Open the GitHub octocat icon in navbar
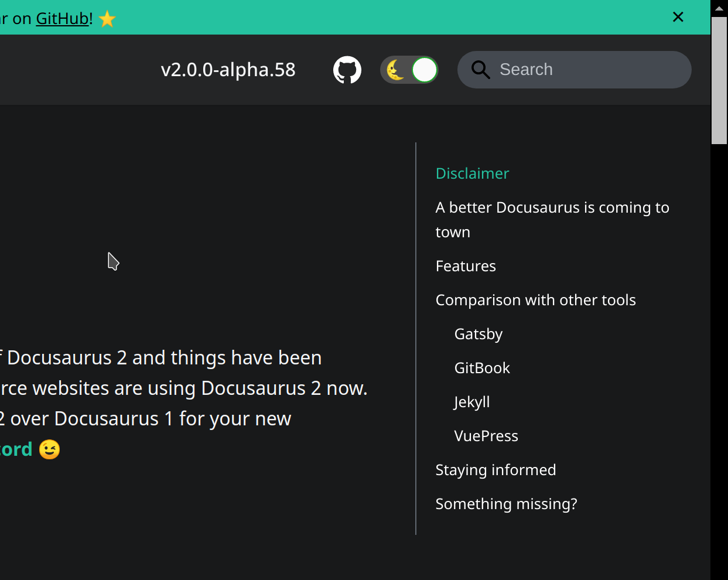The image size is (728, 580). (347, 69)
